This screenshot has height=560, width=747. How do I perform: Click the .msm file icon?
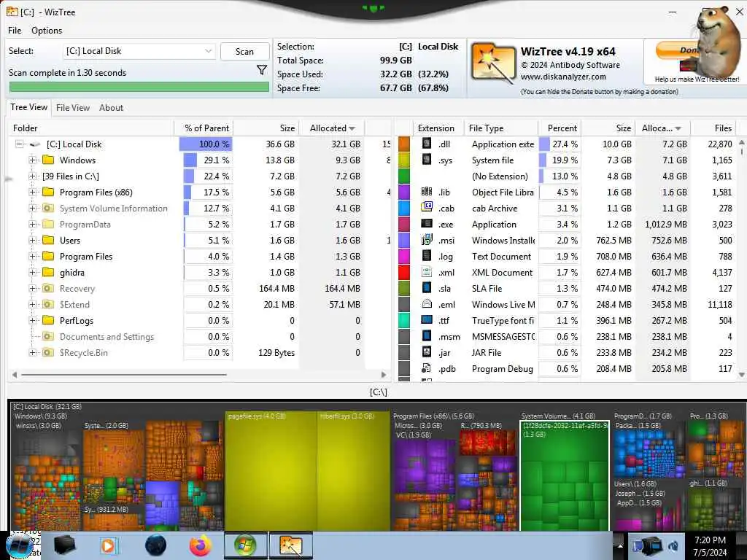(x=427, y=335)
